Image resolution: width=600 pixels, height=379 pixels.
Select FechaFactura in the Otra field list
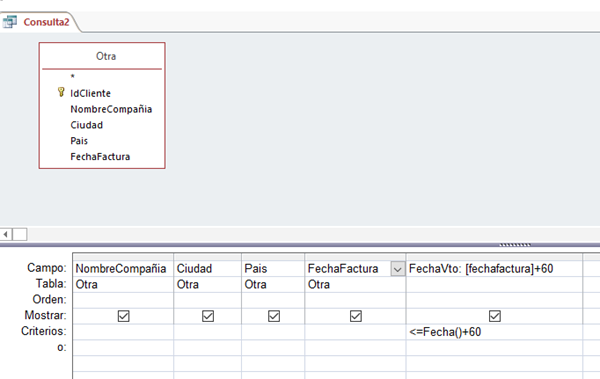100,157
